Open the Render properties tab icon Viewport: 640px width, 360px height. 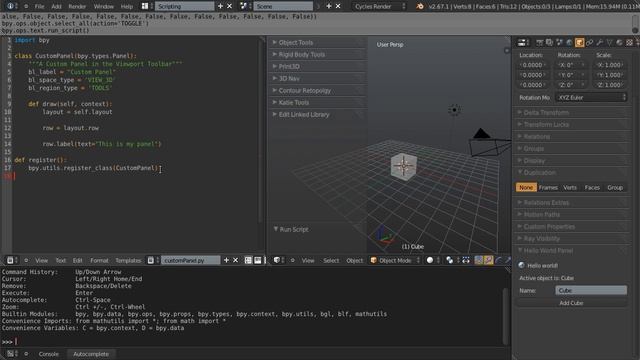click(x=539, y=42)
